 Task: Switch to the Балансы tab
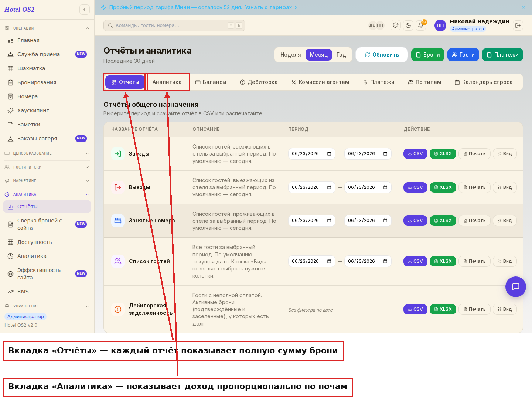coord(211,82)
